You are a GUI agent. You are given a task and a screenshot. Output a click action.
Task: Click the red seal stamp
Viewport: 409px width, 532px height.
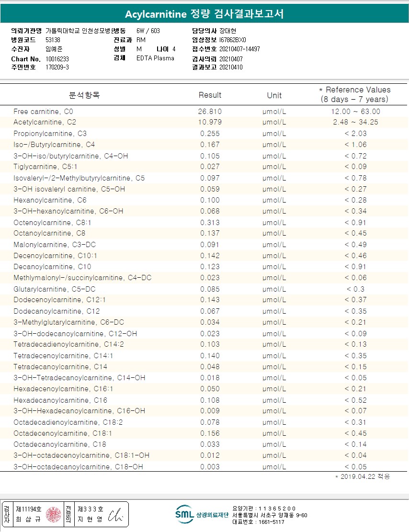[53, 514]
